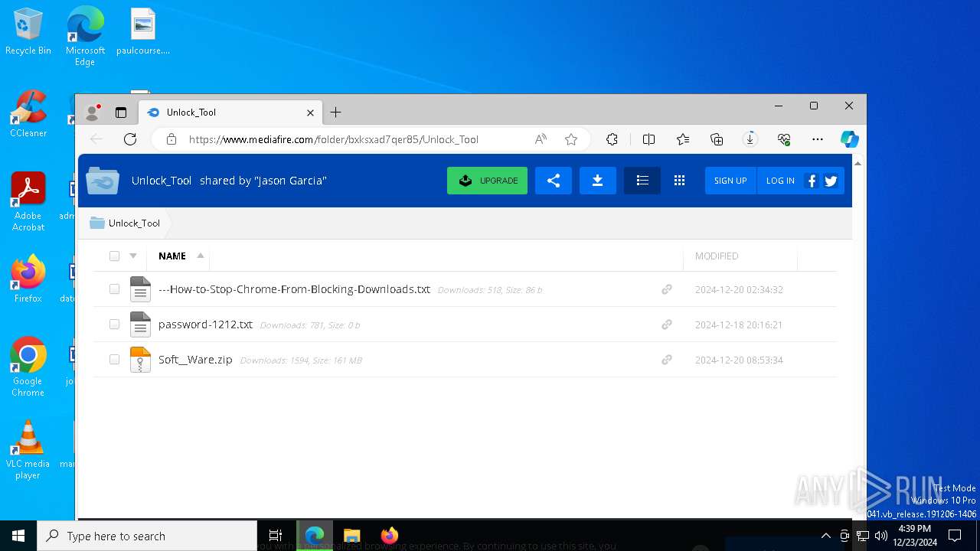980x551 pixels.
Task: Click the Twitter login icon
Action: (x=831, y=181)
